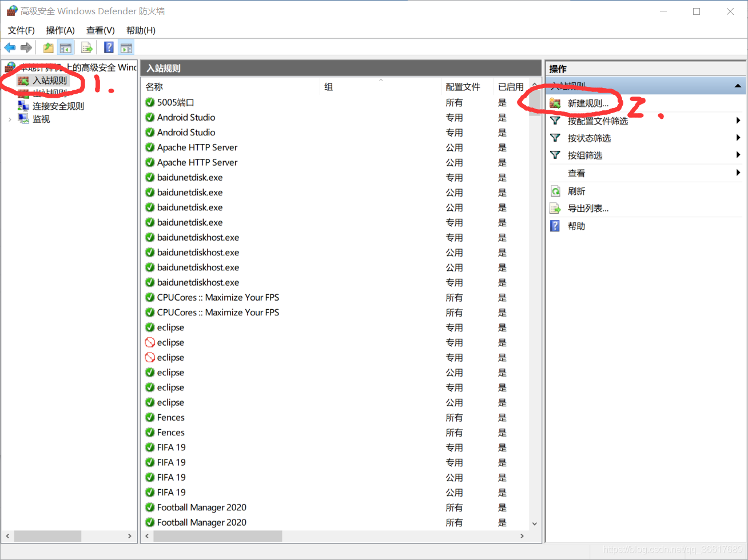Viewport: 748px width, 560px height.
Task: Collapse the 入站规则 actions section arrow
Action: click(738, 86)
